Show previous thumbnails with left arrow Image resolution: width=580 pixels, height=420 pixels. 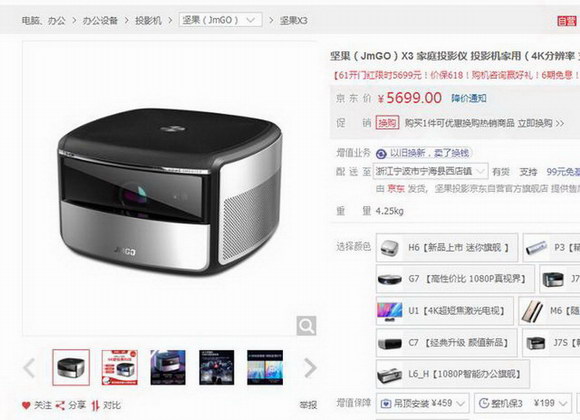point(29,368)
